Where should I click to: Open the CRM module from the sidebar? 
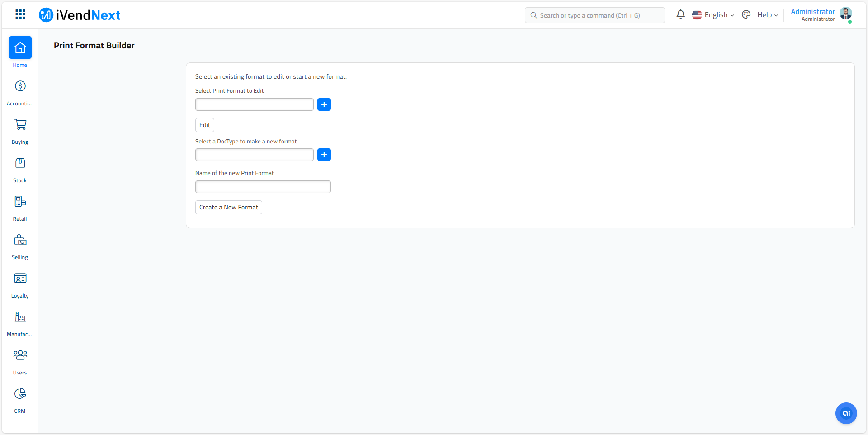[x=20, y=399]
